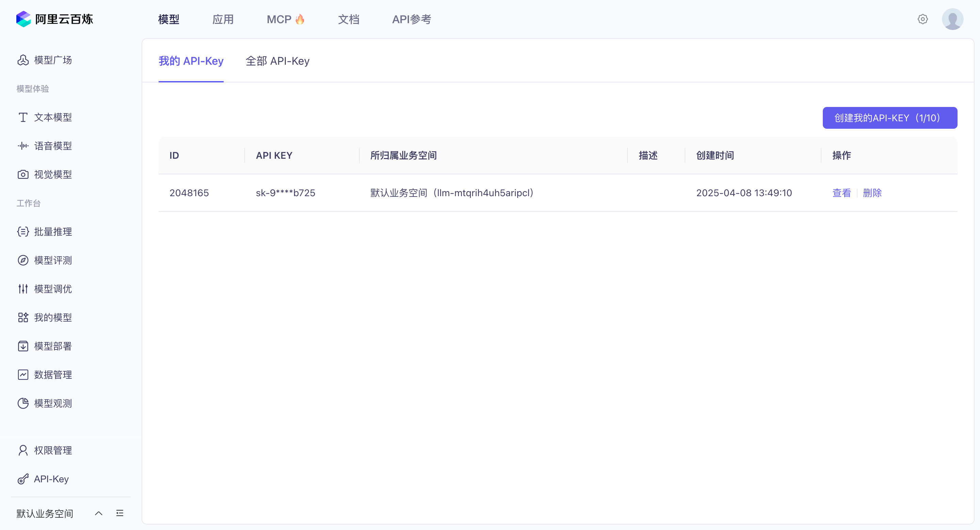Click the Batch Inference (批量推理) icon
Image resolution: width=980 pixels, height=530 pixels.
click(x=23, y=232)
